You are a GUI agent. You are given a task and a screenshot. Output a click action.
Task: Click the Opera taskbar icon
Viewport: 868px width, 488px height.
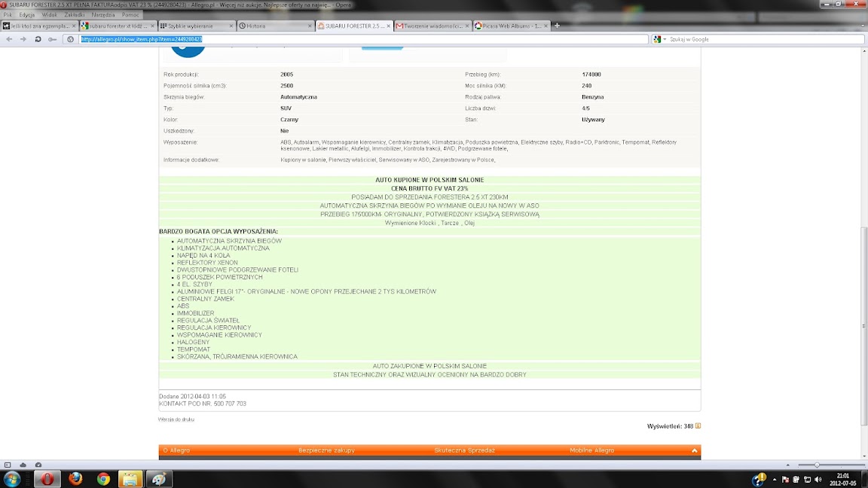click(x=47, y=479)
